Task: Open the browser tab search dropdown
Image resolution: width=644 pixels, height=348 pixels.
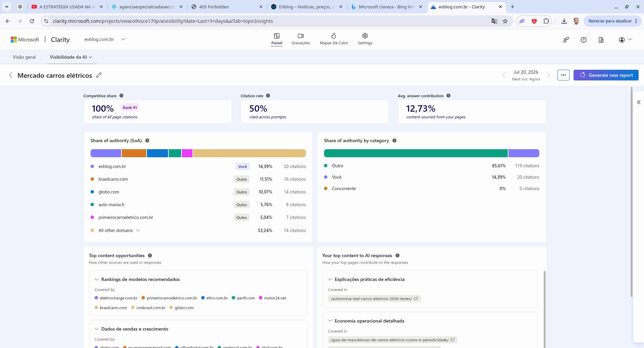Action: 7,7
